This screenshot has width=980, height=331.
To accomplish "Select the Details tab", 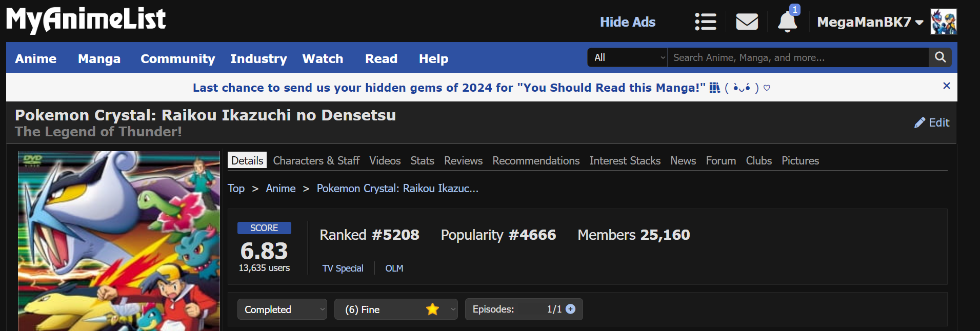I will tap(247, 160).
